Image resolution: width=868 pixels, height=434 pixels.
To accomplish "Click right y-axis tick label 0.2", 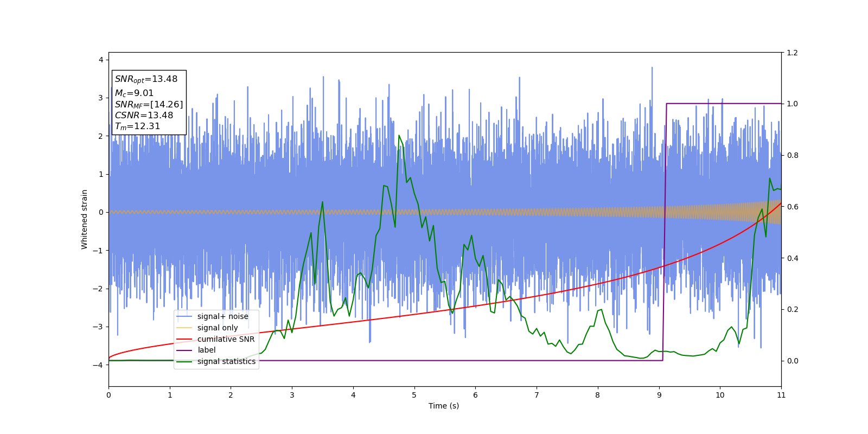I will 793,309.
